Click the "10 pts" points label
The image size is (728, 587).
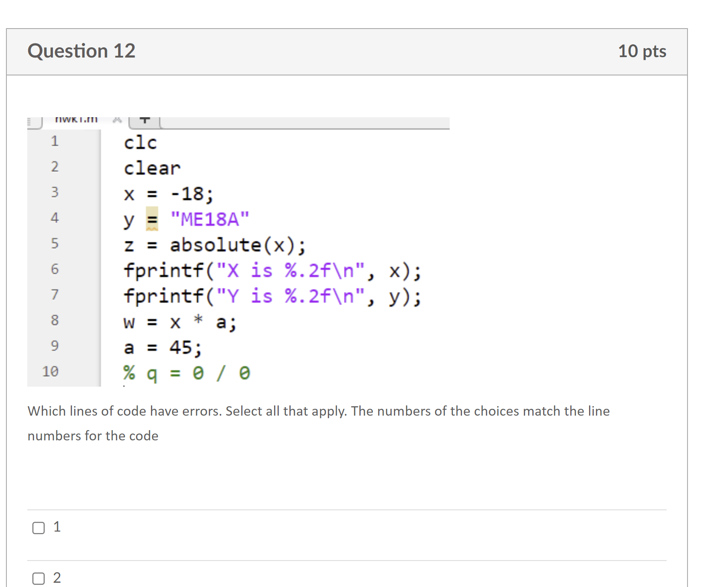[642, 51]
